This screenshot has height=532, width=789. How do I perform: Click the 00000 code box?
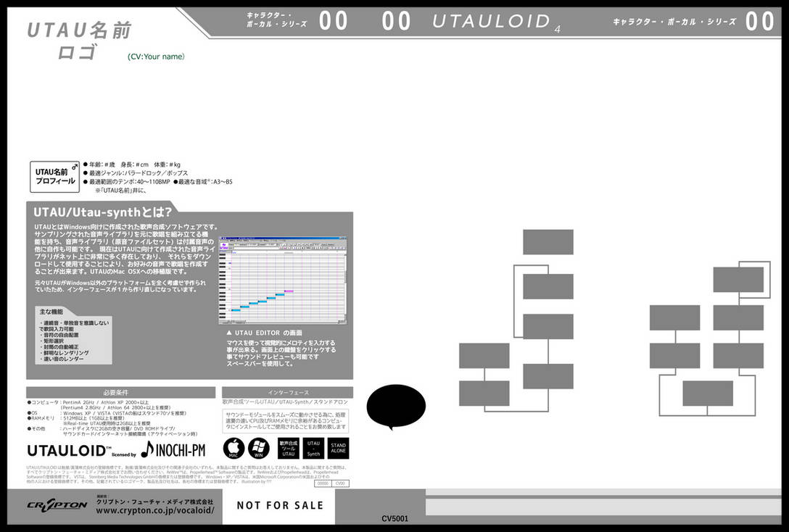click(323, 483)
